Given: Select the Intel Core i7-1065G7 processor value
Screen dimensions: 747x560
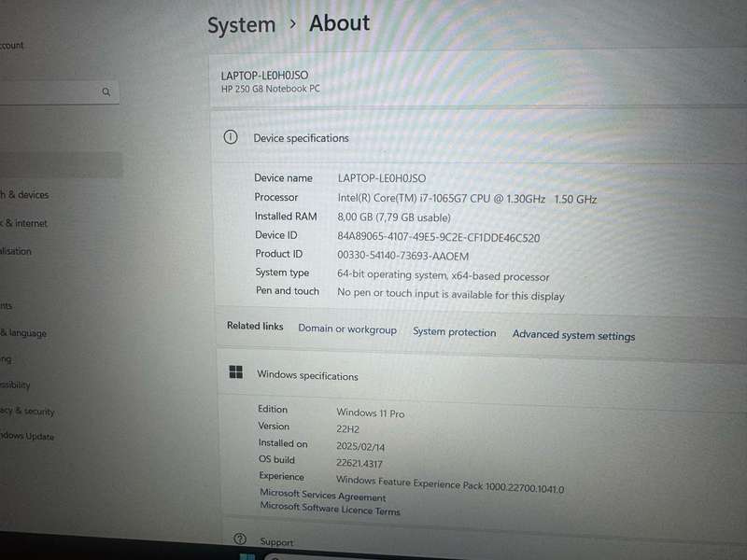Looking at the screenshot, I should (x=467, y=199).
